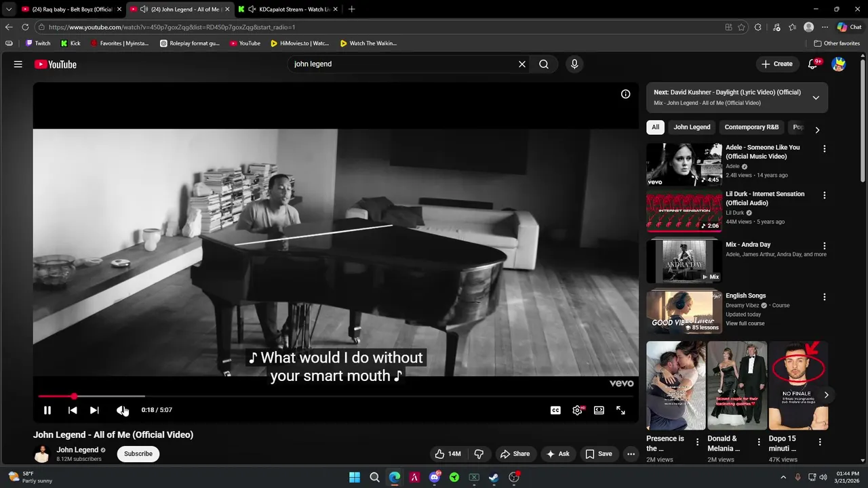Mute the video volume
This screenshot has height=488, width=868.
121,410
